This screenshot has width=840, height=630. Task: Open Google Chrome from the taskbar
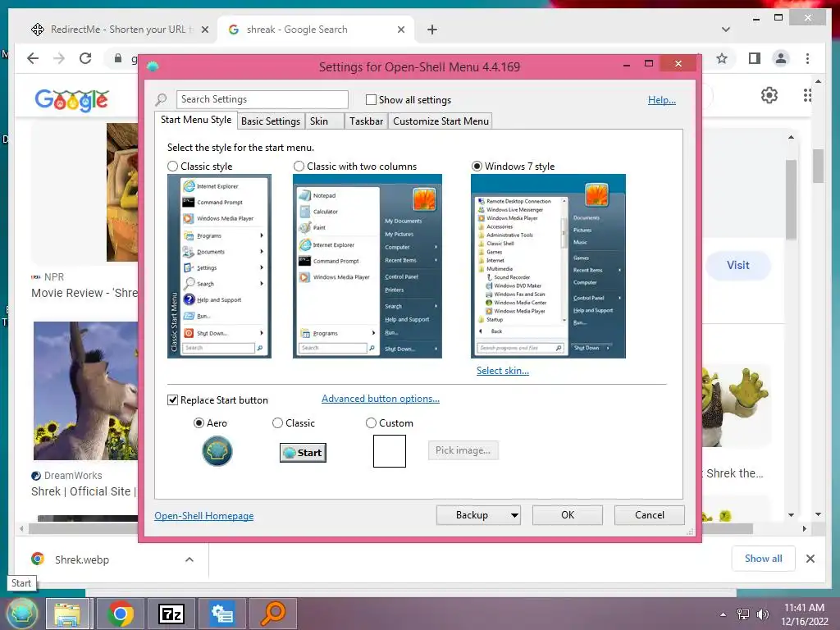click(x=121, y=614)
